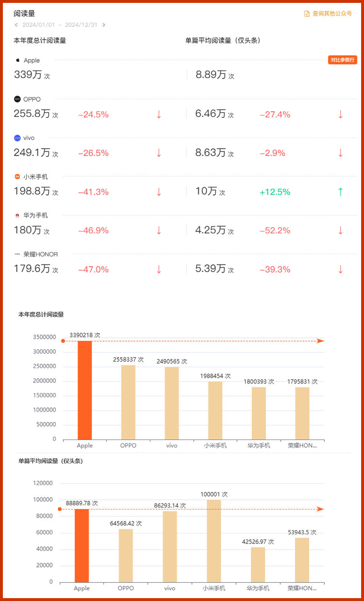Image resolution: width=364 pixels, height=601 pixels.
Task: Click the OPPO account avatar
Action: click(x=18, y=99)
